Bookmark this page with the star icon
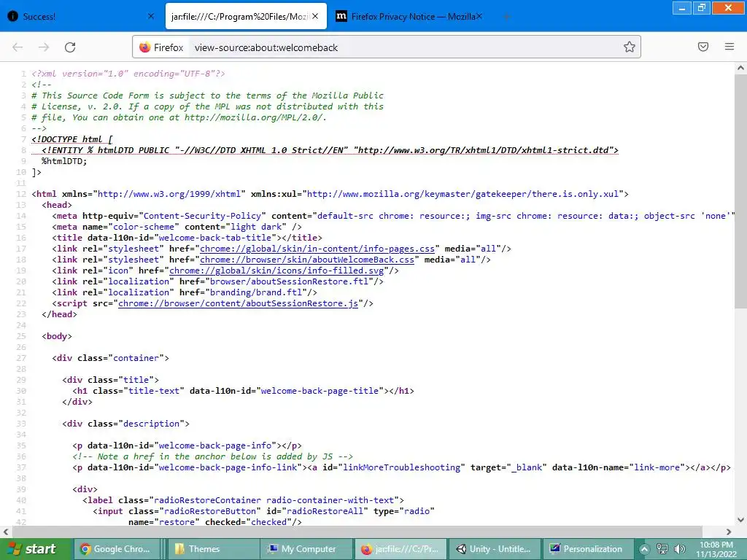Image resolution: width=747 pixels, height=560 pixels. [630, 47]
